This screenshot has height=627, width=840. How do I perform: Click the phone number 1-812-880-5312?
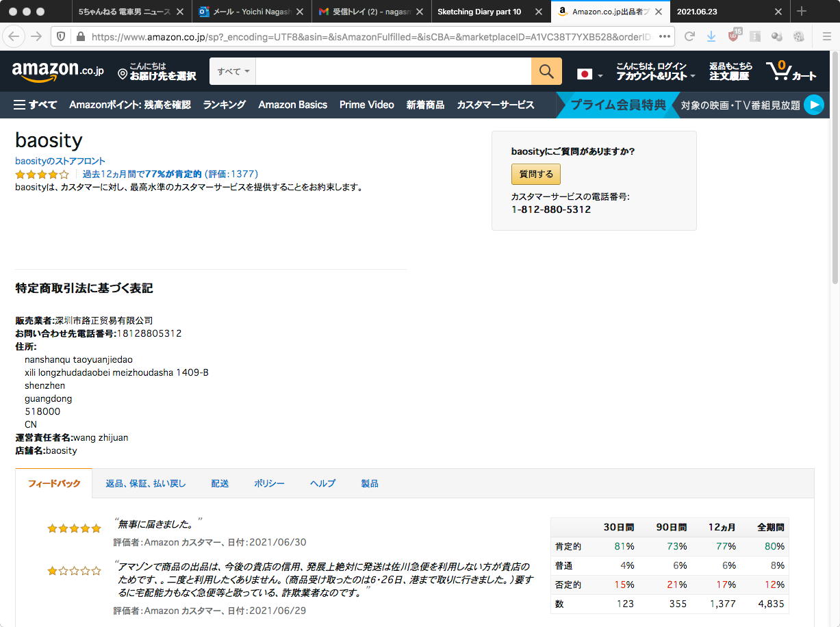tap(551, 209)
